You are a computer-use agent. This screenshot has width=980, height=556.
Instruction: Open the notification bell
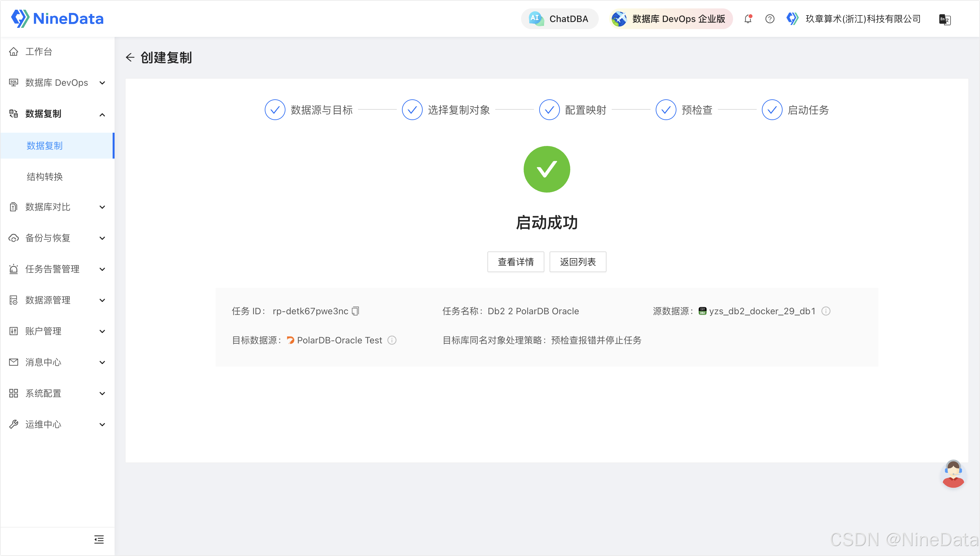(x=748, y=19)
